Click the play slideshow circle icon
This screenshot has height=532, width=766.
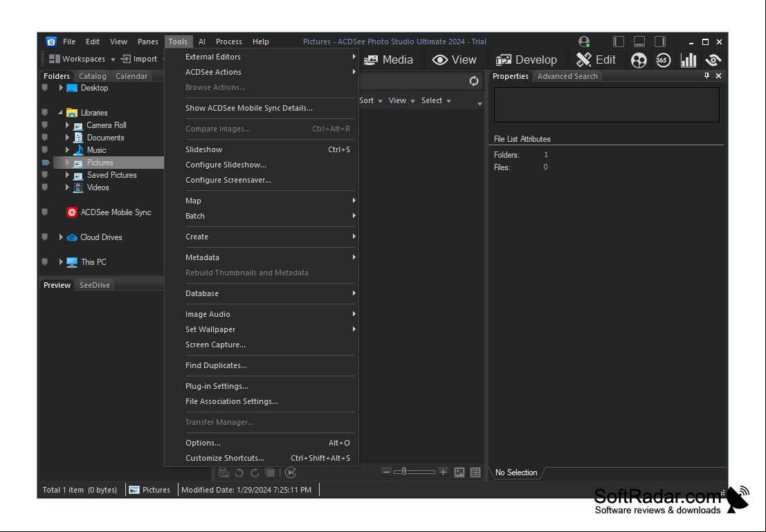click(x=291, y=473)
